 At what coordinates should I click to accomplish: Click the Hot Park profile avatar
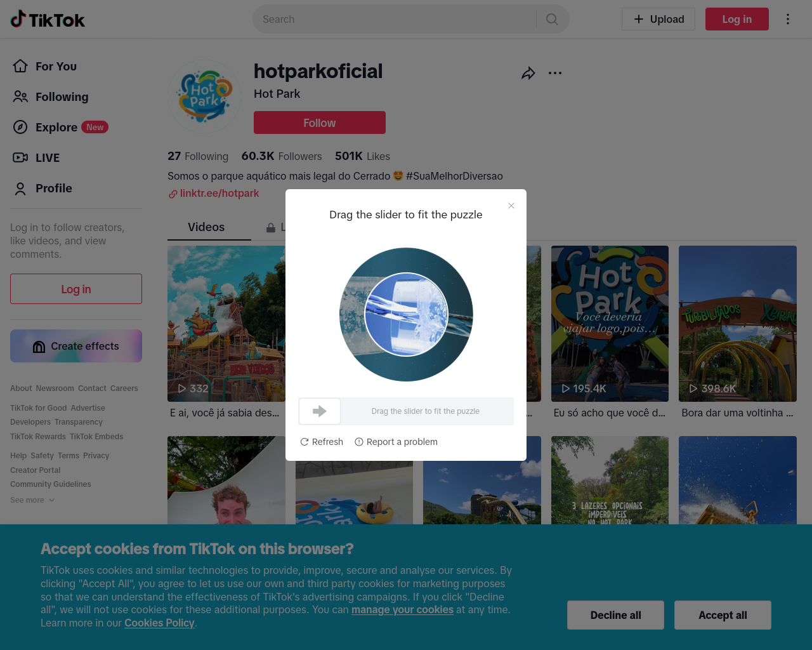tap(204, 96)
